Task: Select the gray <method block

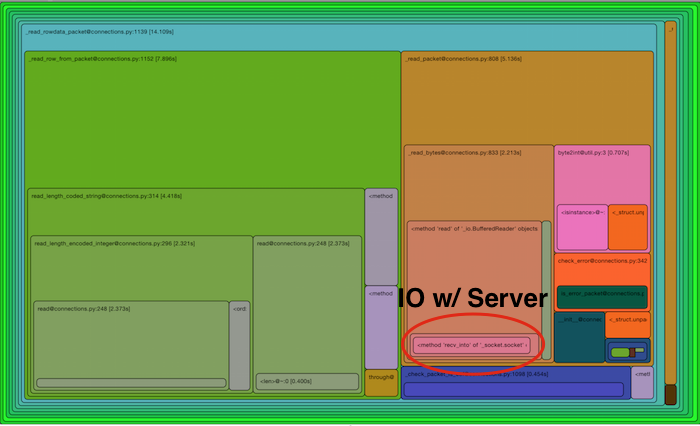Action: pos(381,237)
